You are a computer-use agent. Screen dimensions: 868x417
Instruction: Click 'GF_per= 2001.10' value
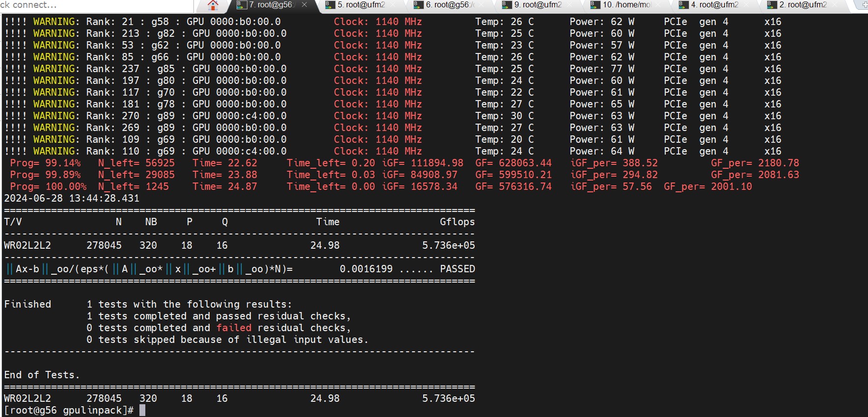[708, 186]
